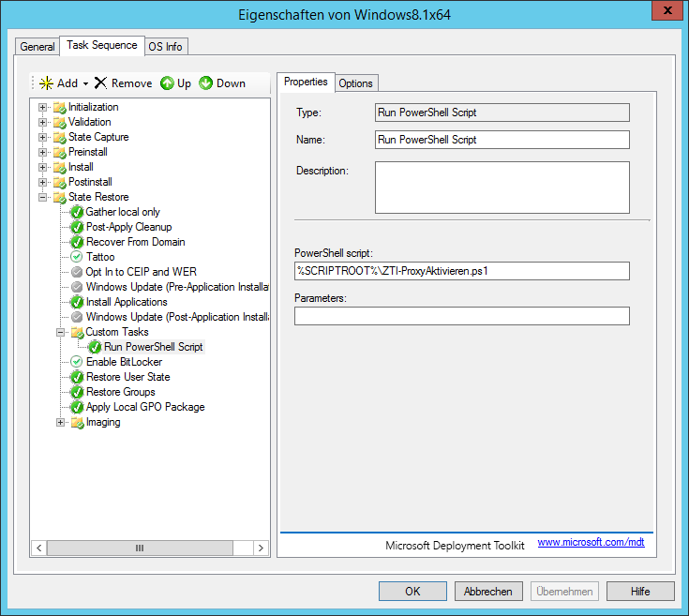Switch to the OS Info tab
This screenshot has height=616, width=689.
(166, 47)
